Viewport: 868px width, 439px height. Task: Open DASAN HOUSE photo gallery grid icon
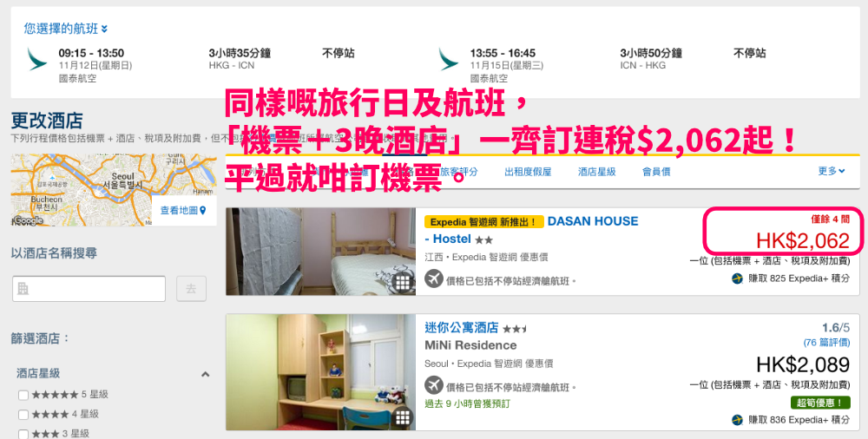click(403, 283)
